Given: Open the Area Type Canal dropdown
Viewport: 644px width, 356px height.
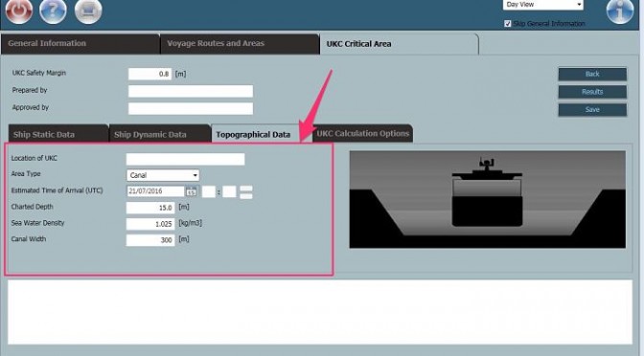Looking at the screenshot, I should coord(163,175).
